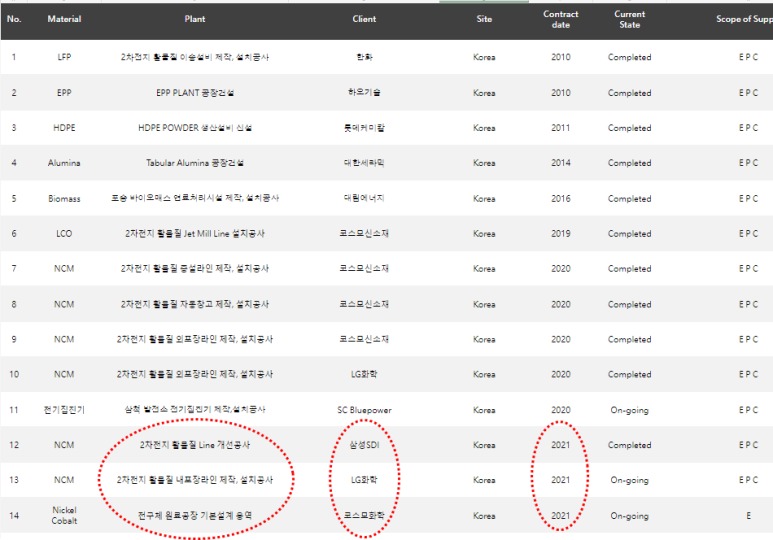Click contract date 2021 in the Nickel Cobalt row
773x540 pixels.
coord(561,515)
